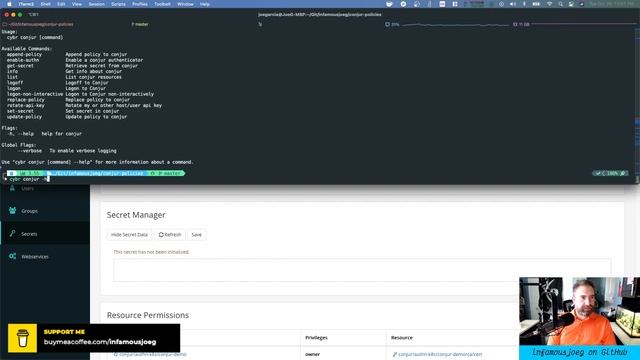Viewport: 640px width, 360px height.
Task: Click 'get-secret' command in terminal output
Action: pyautogui.click(x=20, y=66)
